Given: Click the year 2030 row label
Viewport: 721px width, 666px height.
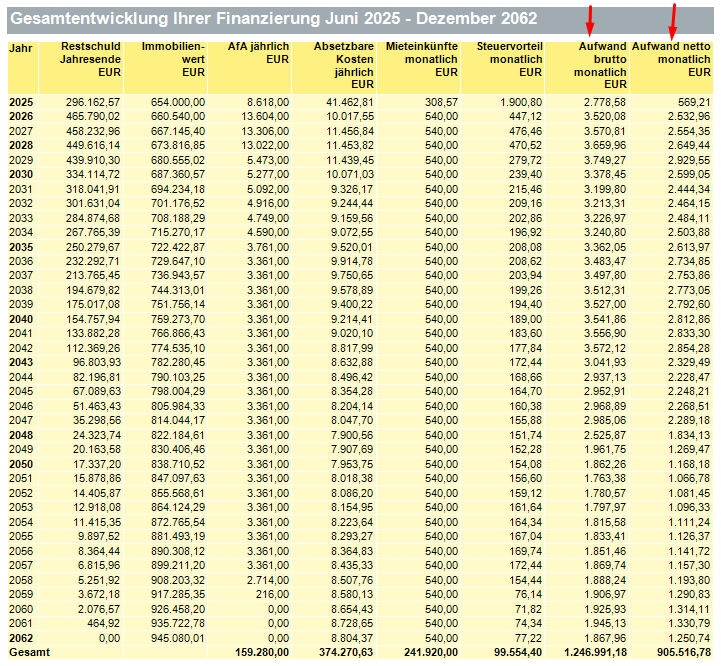Looking at the screenshot, I should [21, 174].
